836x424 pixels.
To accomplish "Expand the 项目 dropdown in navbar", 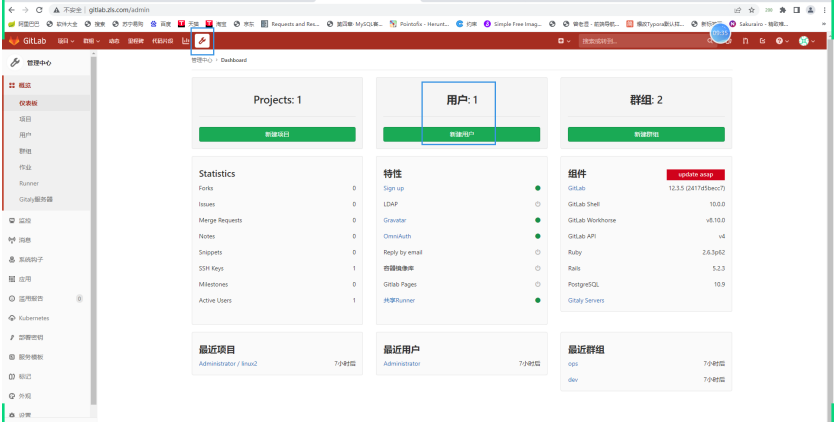I will 66,41.
